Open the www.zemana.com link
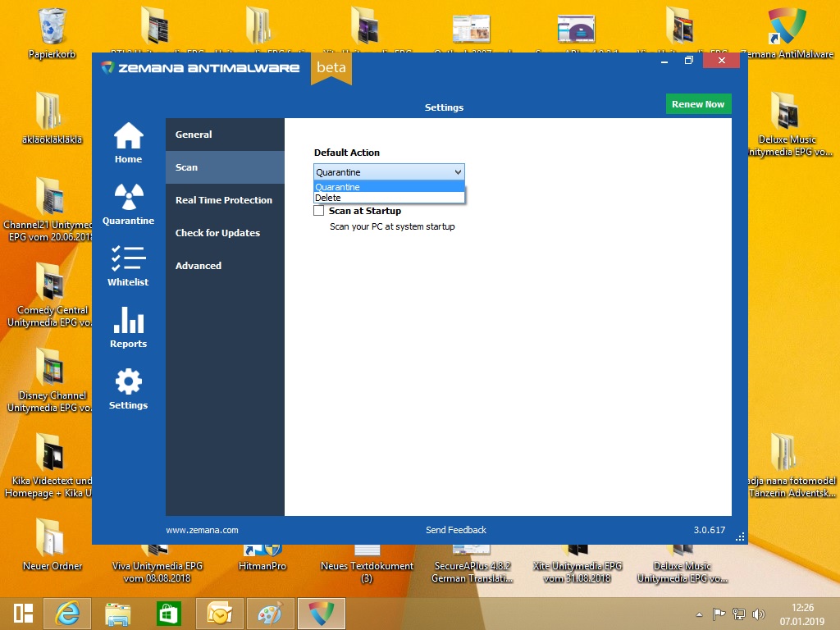This screenshot has height=630, width=840. coord(202,530)
